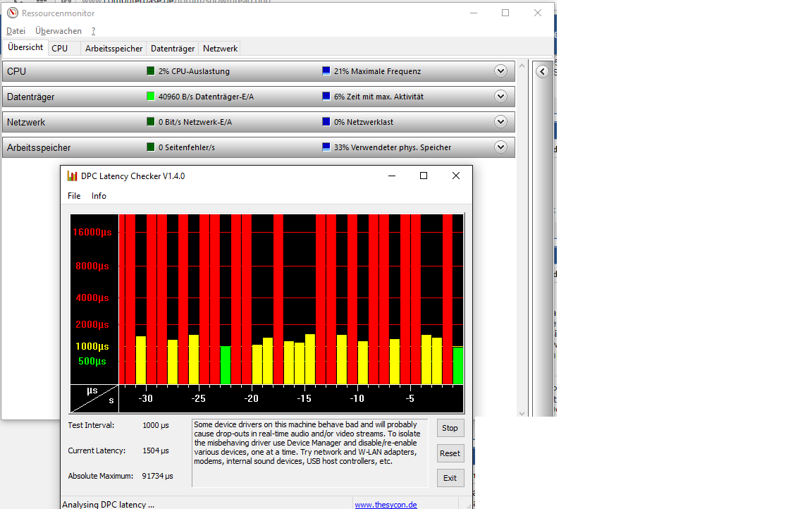
Task: Click the 16000µs label on graph axis
Action: tap(92, 232)
